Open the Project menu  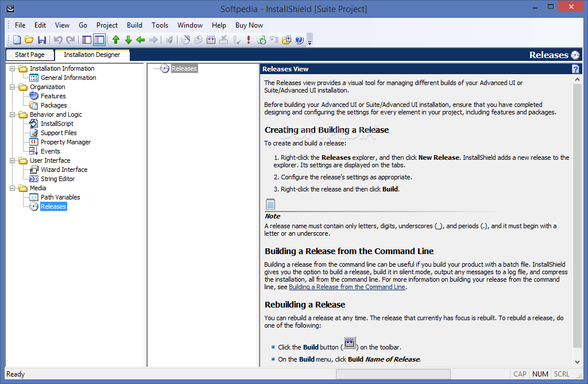pyautogui.click(x=107, y=25)
